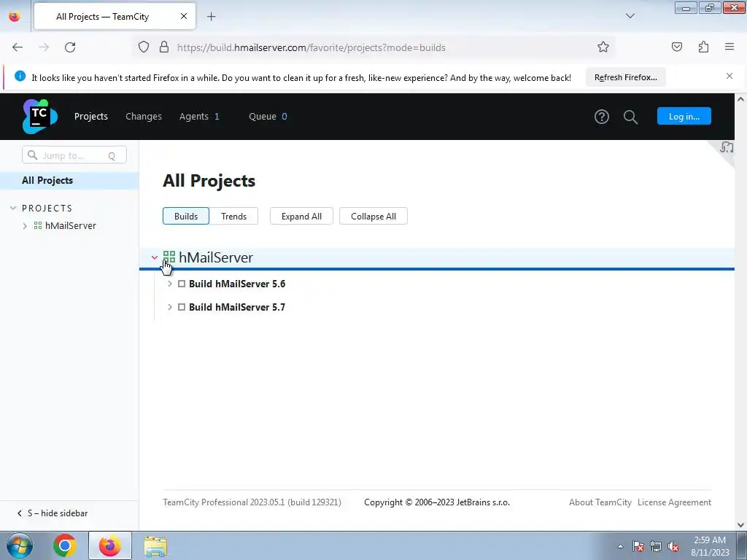Viewport: 747px width, 560px height.
Task: Bookmark this page with star icon
Action: pyautogui.click(x=603, y=47)
